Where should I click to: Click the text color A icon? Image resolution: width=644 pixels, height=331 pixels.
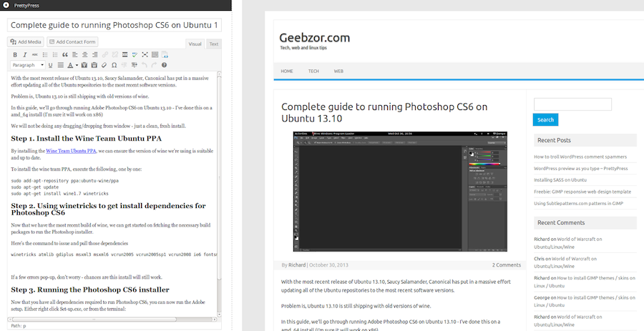(70, 65)
